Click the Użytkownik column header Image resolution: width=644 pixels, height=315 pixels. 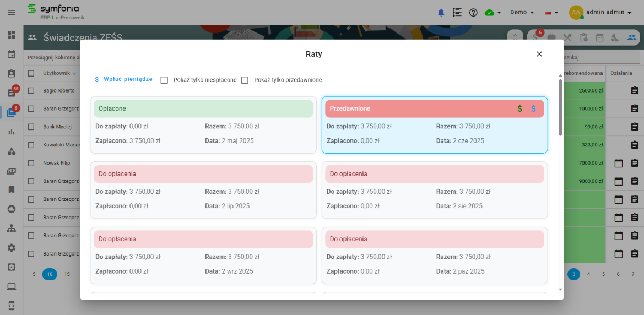[x=56, y=73]
